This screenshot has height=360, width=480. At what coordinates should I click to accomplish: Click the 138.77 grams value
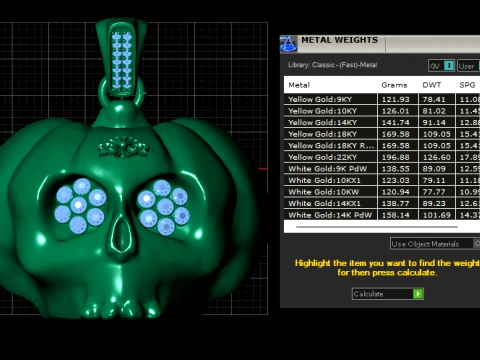tap(395, 203)
